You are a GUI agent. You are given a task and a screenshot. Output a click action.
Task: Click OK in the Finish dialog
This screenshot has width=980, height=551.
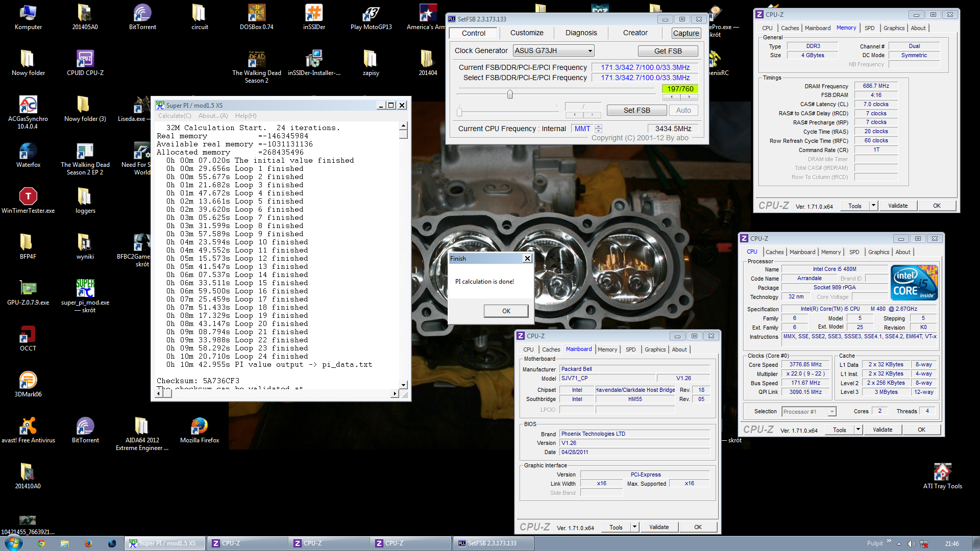tap(506, 311)
